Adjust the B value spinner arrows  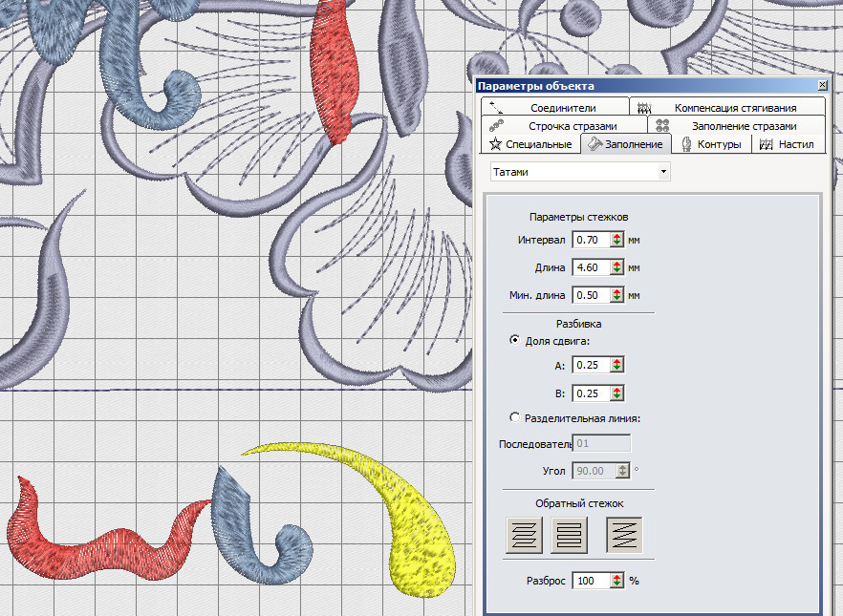click(x=617, y=393)
